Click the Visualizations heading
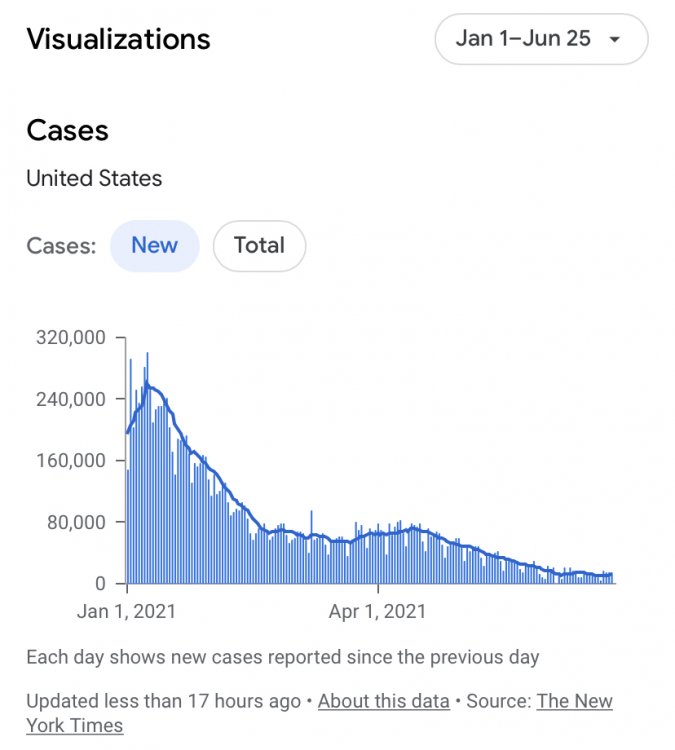The height and width of the screenshot is (750, 675). 119,39
